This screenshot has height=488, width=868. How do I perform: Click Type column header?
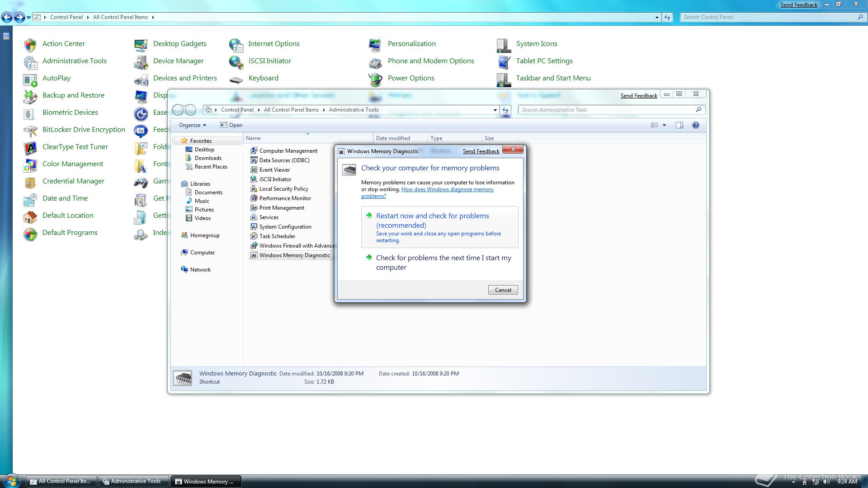click(455, 138)
